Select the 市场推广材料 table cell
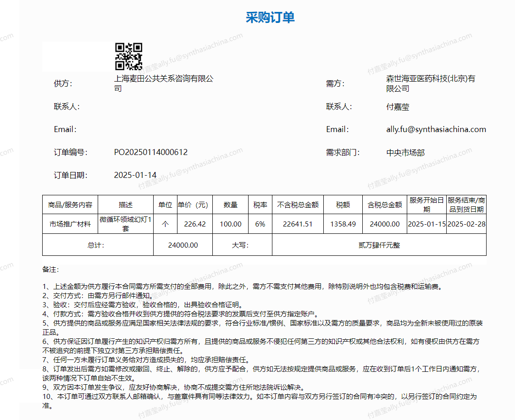 coord(70,224)
